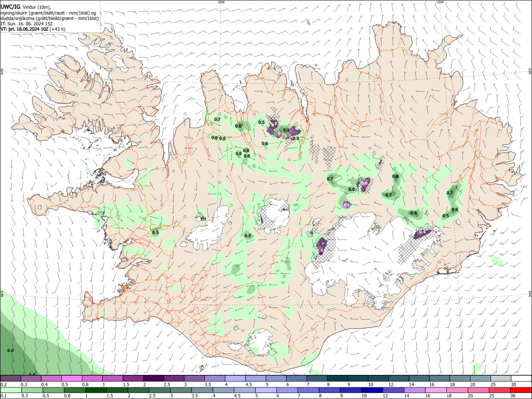Pick the darkest purple swatch labeled 2 in upper scale
The height and width of the screenshot is (399, 532).
(153, 379)
